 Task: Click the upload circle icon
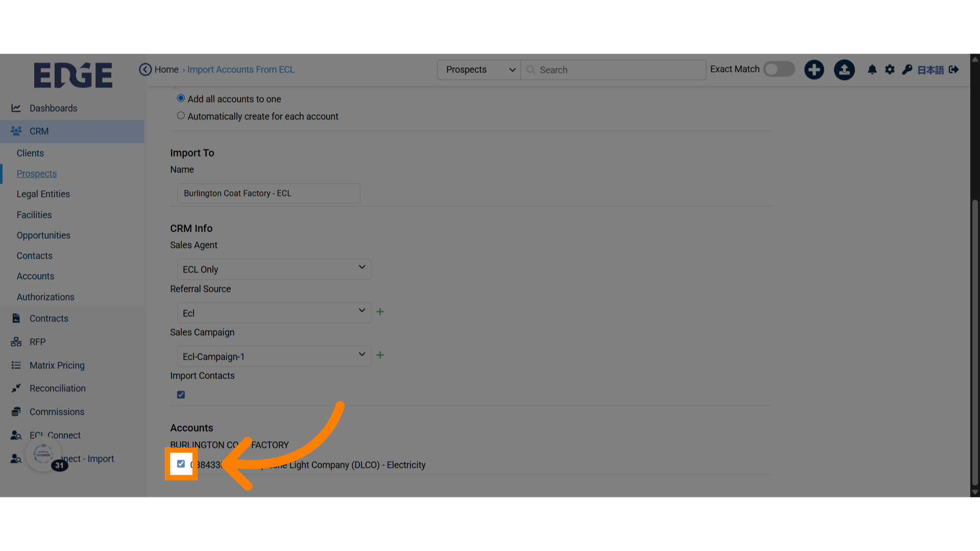[844, 69]
